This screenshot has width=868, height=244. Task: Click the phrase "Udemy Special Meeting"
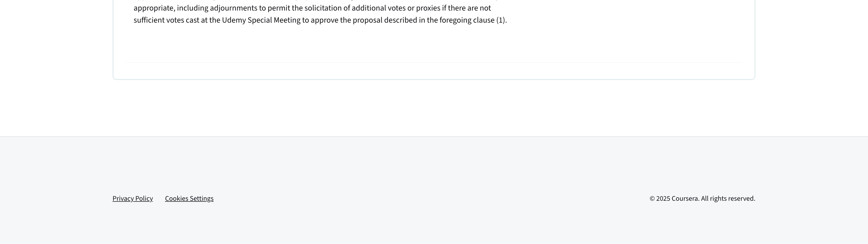click(x=261, y=20)
